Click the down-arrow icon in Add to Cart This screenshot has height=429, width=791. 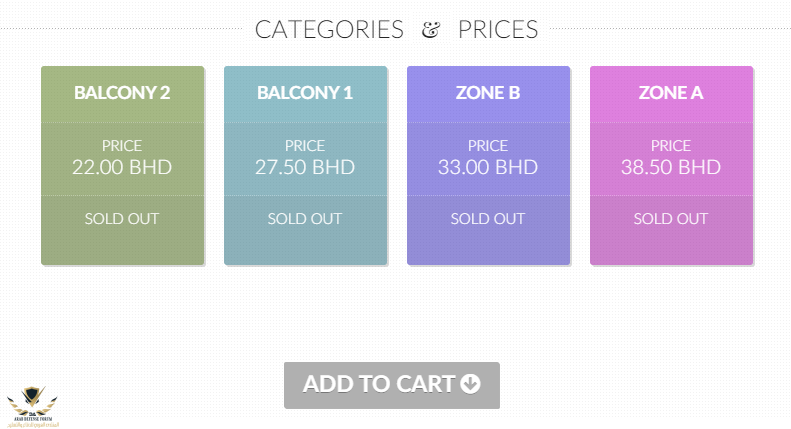click(470, 384)
